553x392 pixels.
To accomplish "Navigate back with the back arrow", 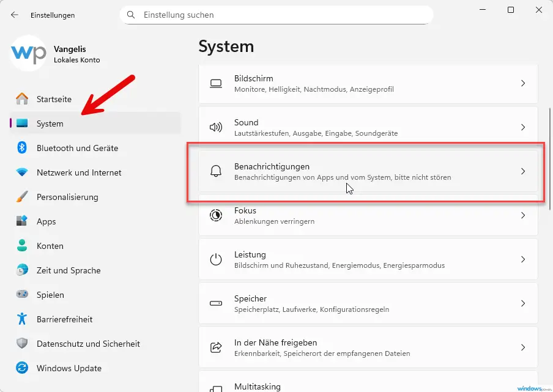I will point(15,15).
